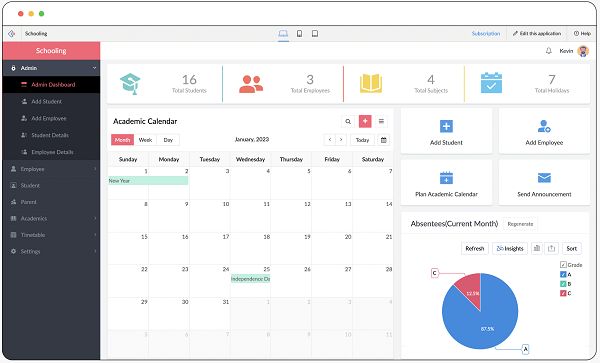Click the Refresh button

[475, 249]
